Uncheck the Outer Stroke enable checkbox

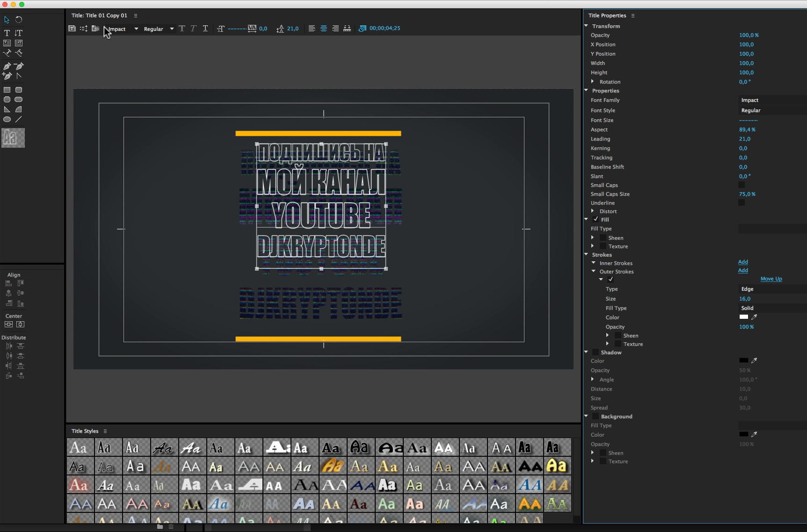tap(611, 279)
